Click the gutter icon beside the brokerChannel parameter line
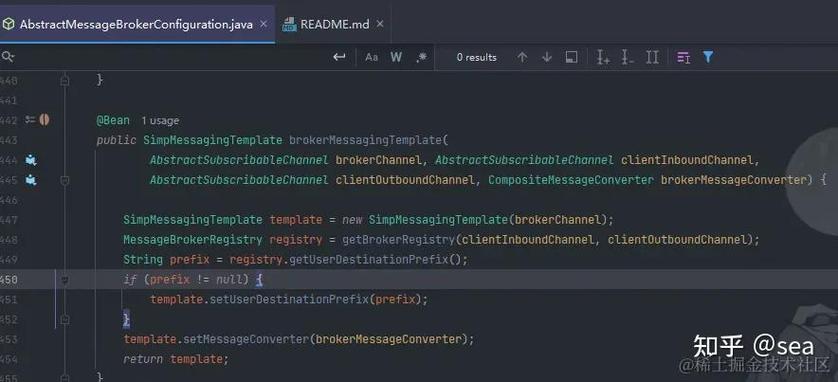The image size is (838, 382). coord(31,160)
